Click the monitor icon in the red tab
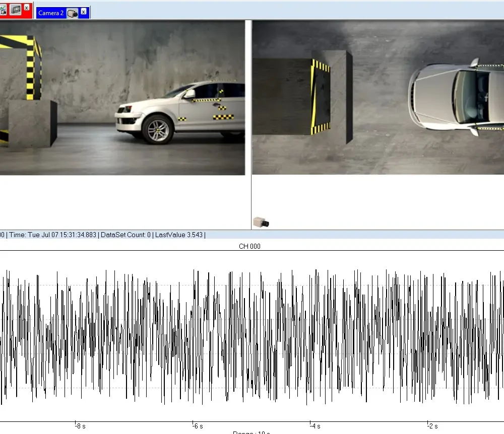Viewport: 504px width, 434px height. coord(16,10)
